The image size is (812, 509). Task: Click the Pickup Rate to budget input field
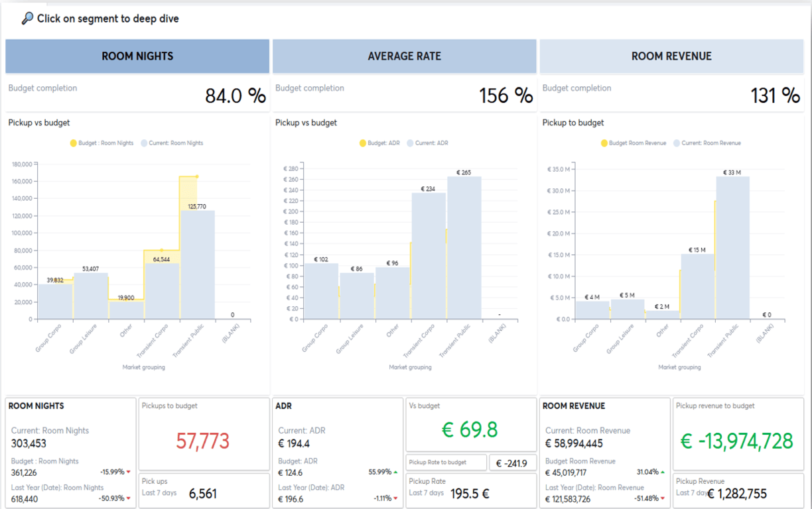[x=445, y=463]
